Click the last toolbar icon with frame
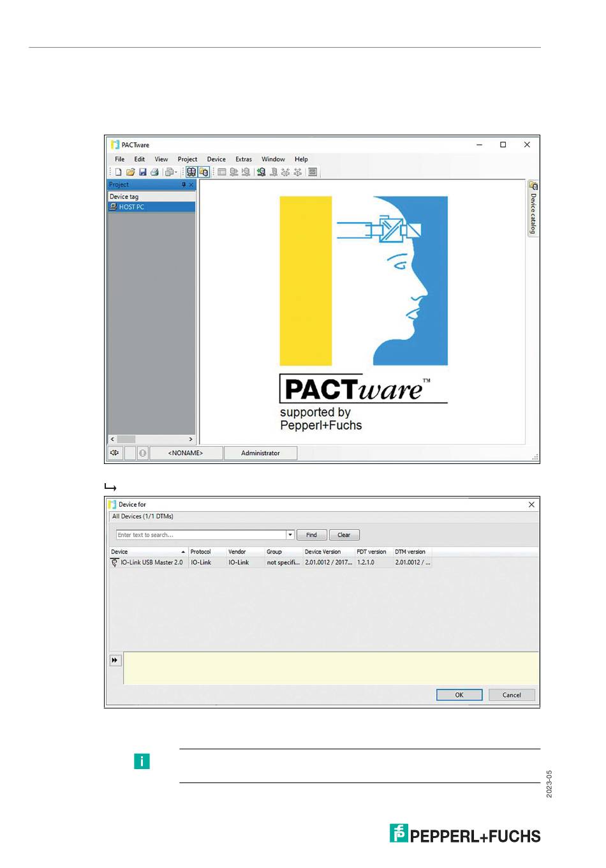Viewport: 606px width, 868px height. (313, 172)
